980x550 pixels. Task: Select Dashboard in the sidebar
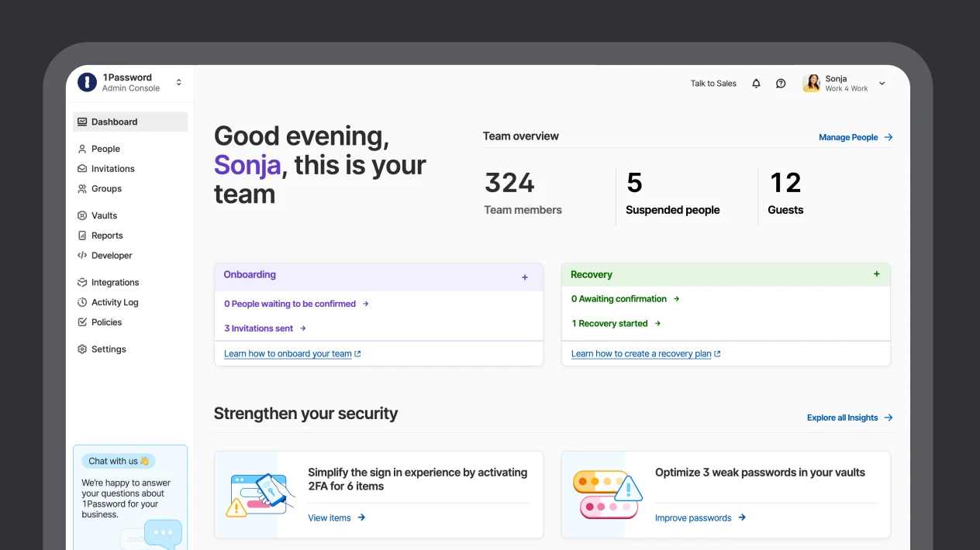pos(130,122)
